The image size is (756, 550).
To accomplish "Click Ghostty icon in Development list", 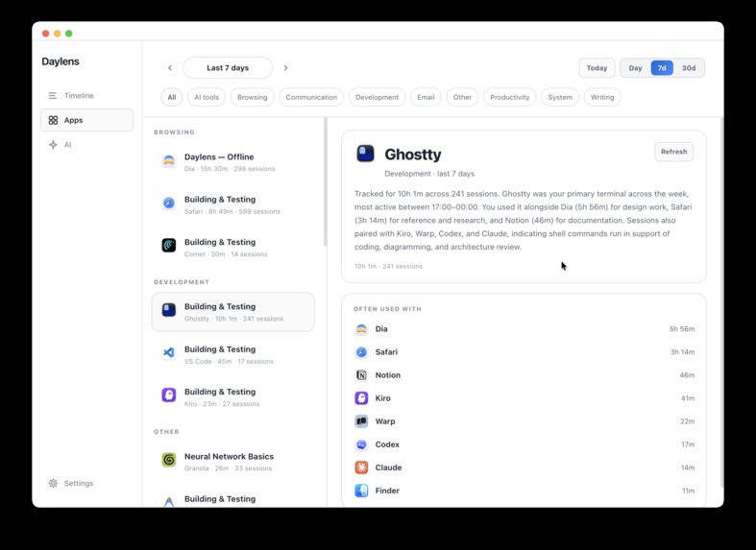I will click(169, 310).
